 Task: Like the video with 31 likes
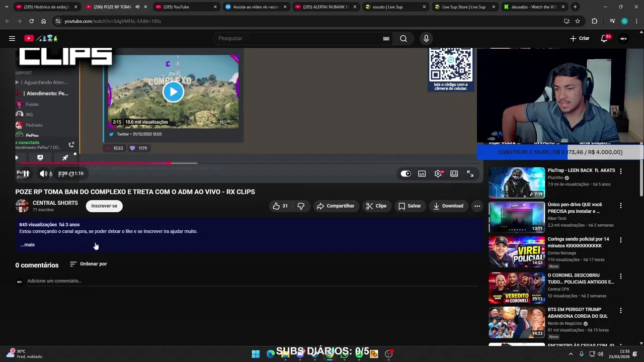point(280,206)
